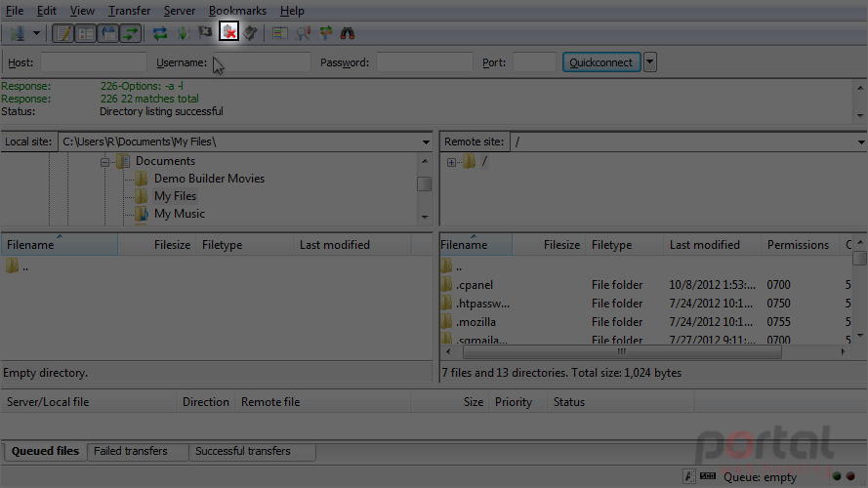
Task: Click down arrow of message log scrollbar
Action: pos(860,115)
